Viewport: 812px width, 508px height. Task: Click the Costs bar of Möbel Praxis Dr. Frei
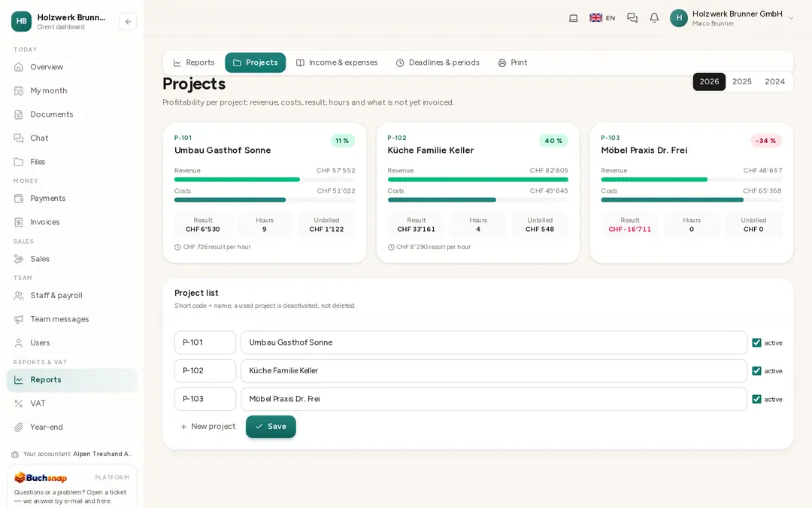(692, 200)
